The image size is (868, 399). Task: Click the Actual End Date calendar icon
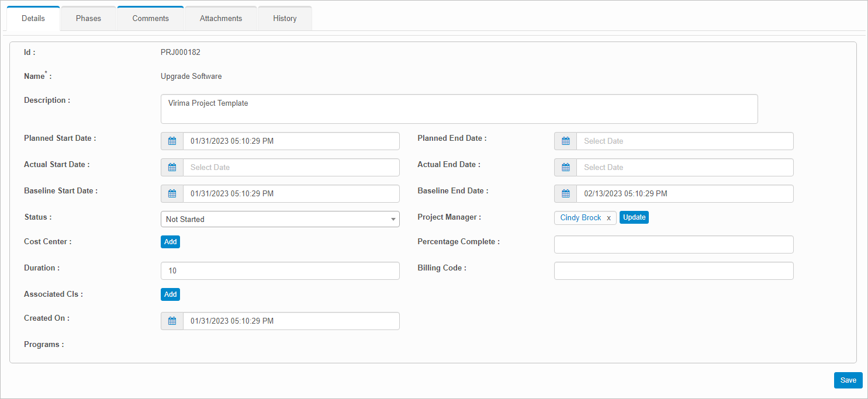[x=565, y=168]
